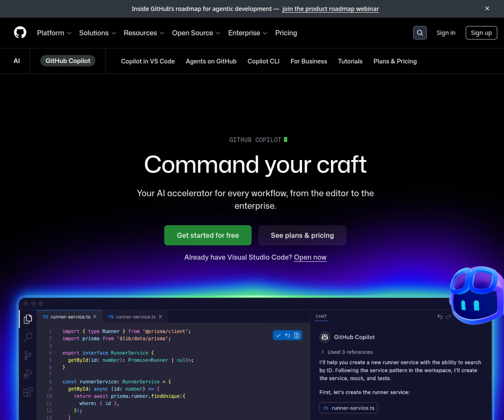Expand the Platform dropdown menu
This screenshot has height=420, width=504.
click(x=54, y=33)
